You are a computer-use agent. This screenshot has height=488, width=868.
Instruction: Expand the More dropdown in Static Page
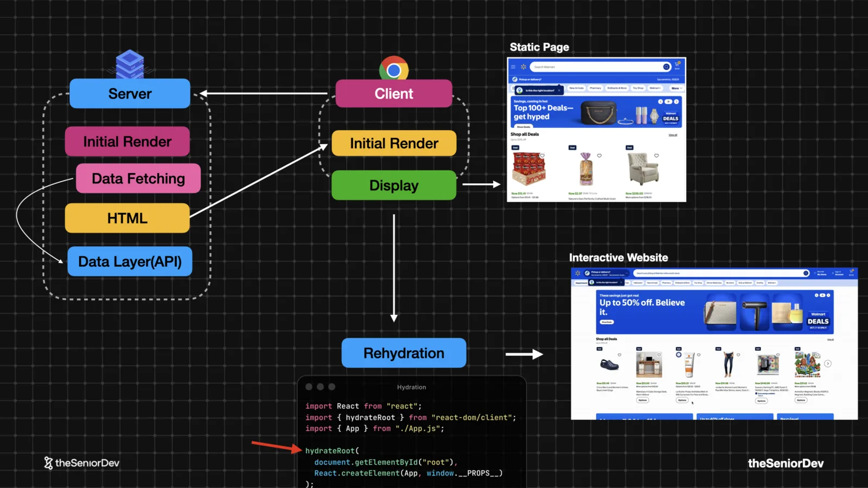(x=676, y=88)
